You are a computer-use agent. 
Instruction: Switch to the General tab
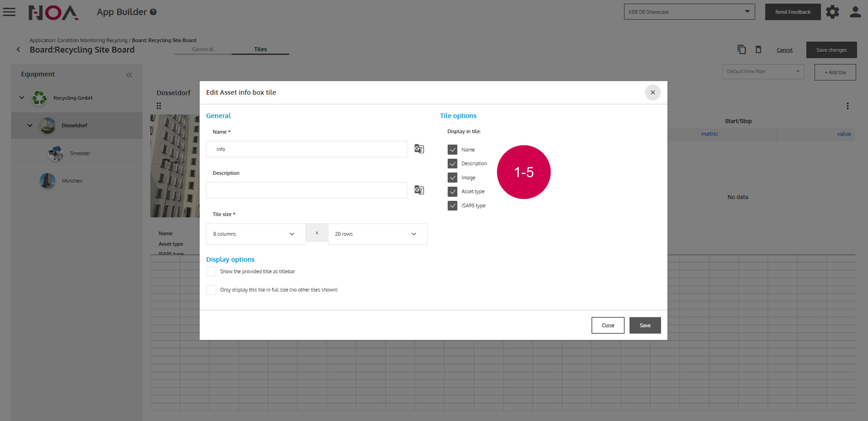[x=203, y=50]
